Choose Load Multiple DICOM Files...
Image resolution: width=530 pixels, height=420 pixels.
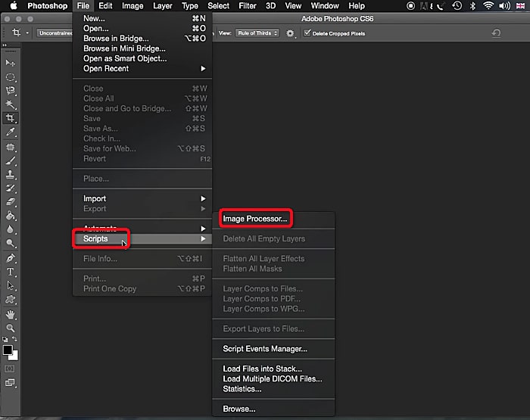273,379
